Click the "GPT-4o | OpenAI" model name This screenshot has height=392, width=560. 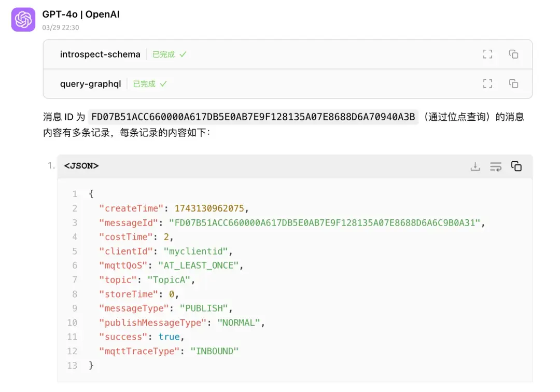(x=81, y=15)
